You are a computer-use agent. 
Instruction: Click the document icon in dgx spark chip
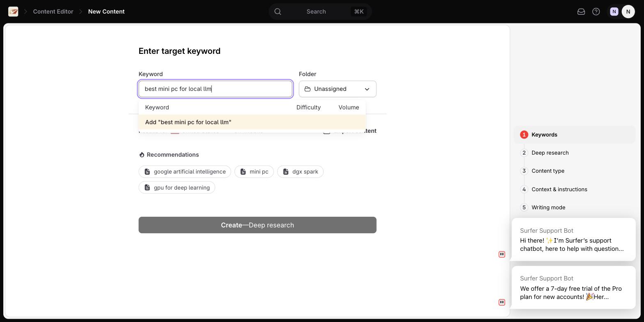(286, 171)
